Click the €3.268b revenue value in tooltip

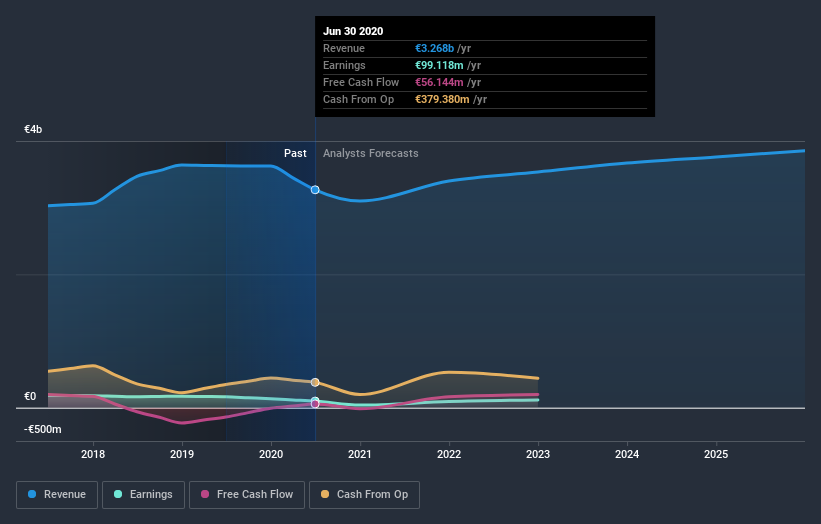(x=435, y=48)
